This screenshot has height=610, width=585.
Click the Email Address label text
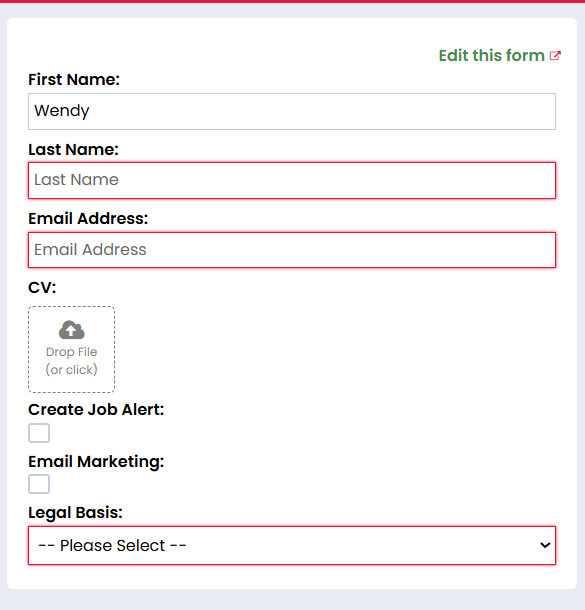88,219
